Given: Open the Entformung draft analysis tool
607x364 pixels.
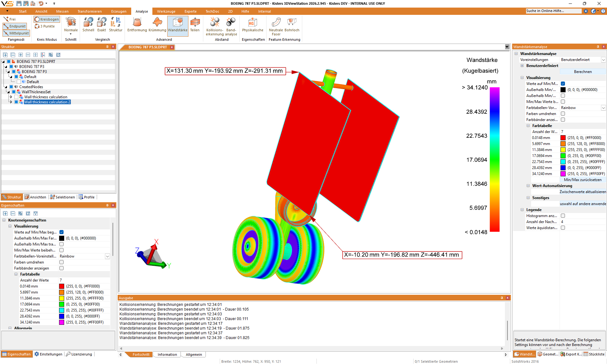Looking at the screenshot, I should [x=137, y=25].
